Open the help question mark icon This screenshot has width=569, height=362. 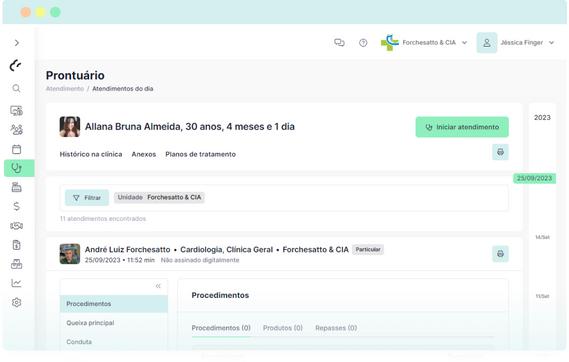363,43
